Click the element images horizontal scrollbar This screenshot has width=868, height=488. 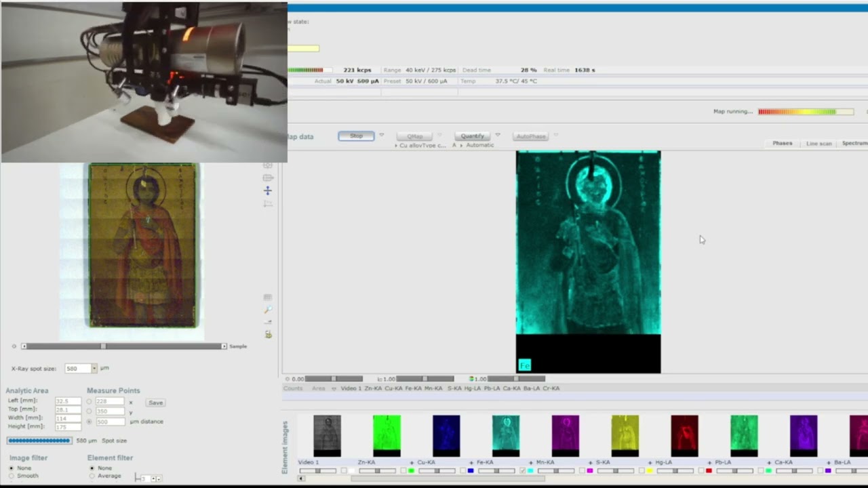coord(448,479)
